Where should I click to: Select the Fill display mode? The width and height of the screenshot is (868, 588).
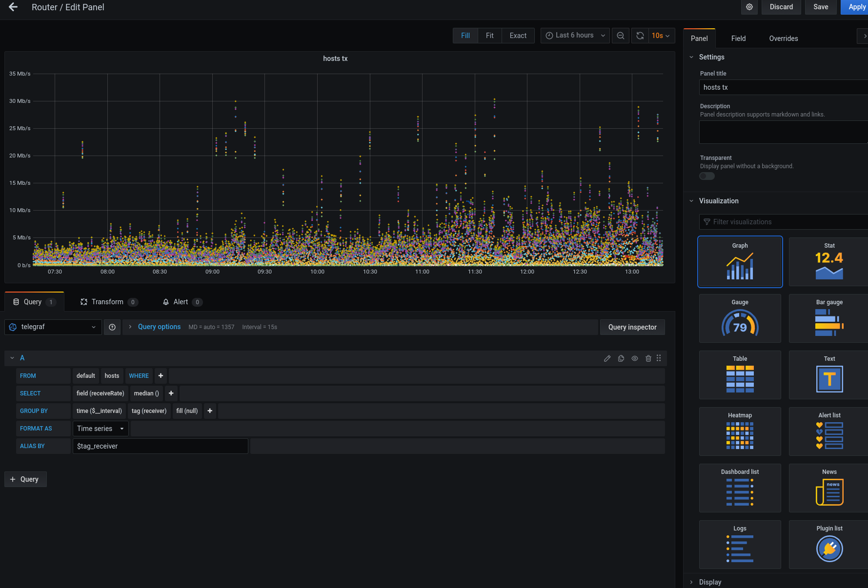(x=465, y=36)
